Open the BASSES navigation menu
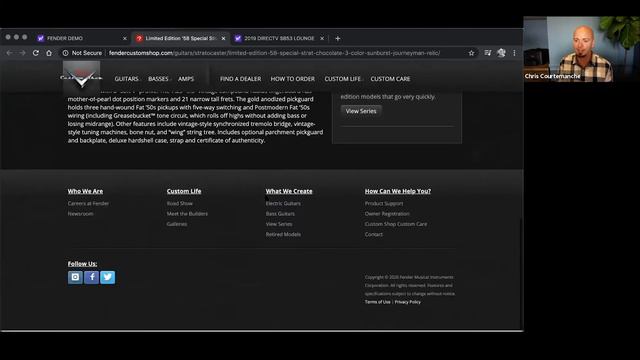Viewport: 640px width, 360px height. pyautogui.click(x=158, y=79)
